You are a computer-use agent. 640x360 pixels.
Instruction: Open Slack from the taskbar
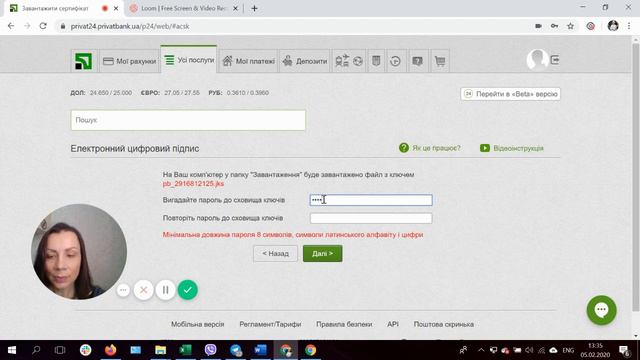click(85, 350)
